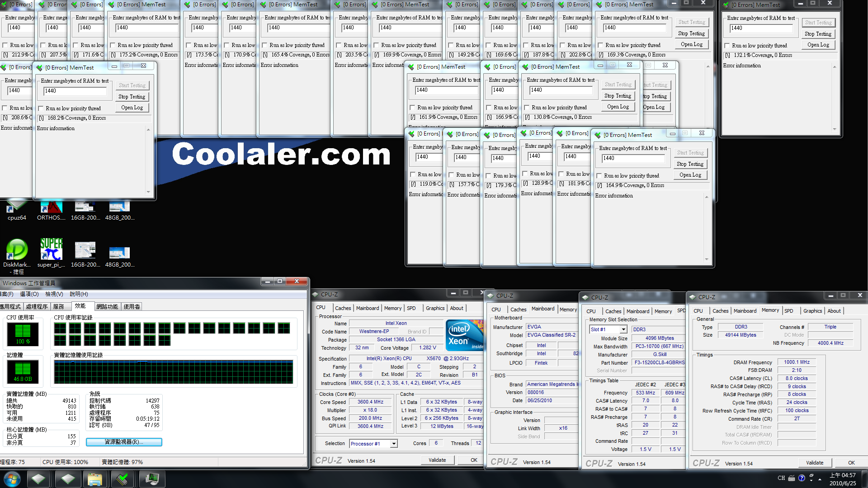The height and width of the screenshot is (488, 868).
Task: Switch to the 處理程序 tab in Task Manager
Action: (x=37, y=306)
